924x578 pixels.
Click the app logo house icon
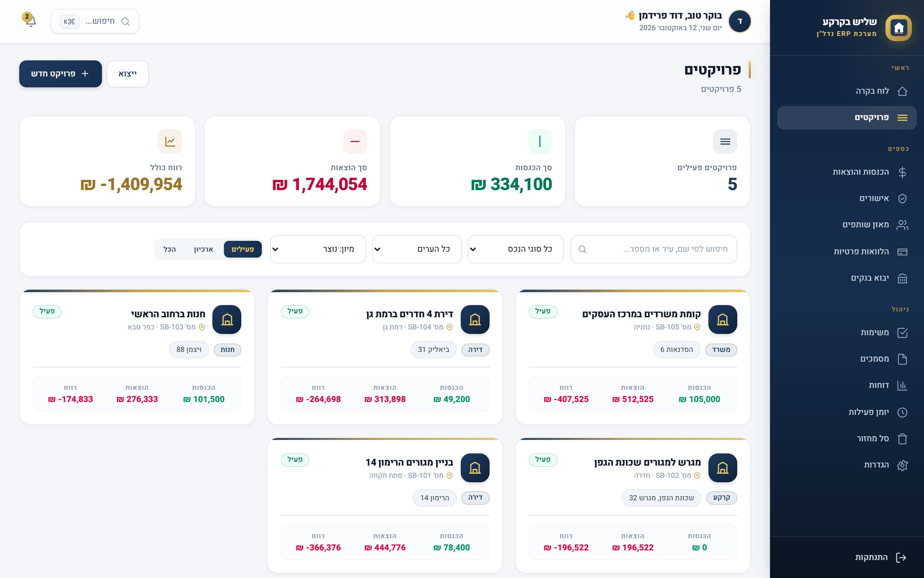tap(898, 28)
